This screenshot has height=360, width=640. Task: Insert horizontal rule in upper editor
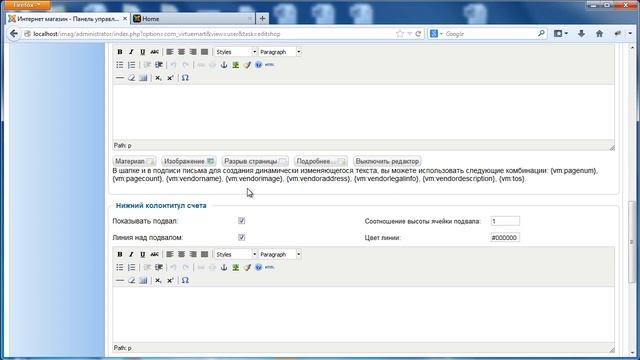point(120,78)
